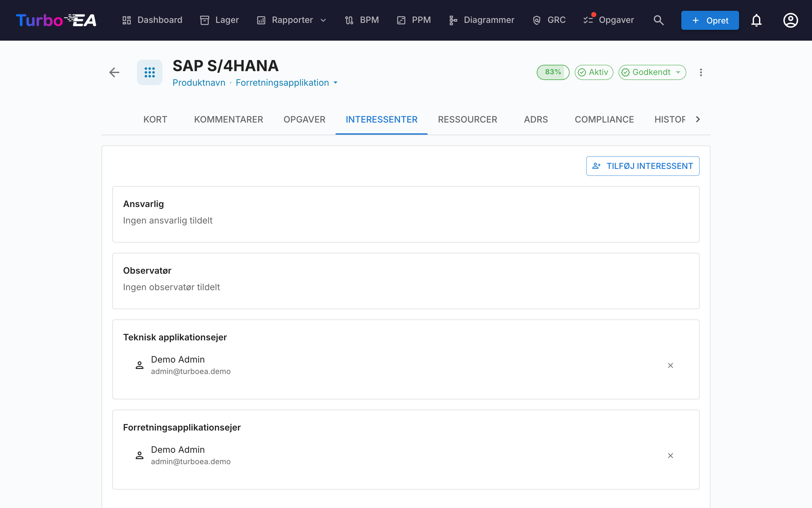Remove Demo Admin from Forretningsapplikationsejer
The height and width of the screenshot is (508, 812).
tap(671, 456)
